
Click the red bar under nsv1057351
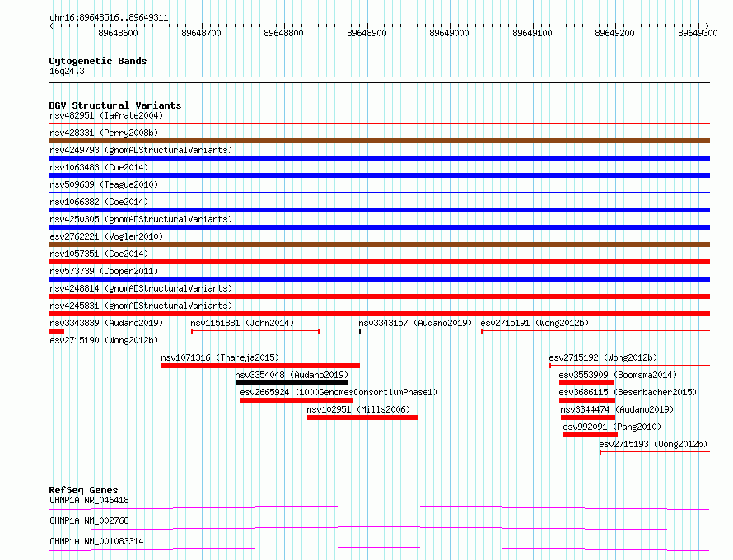pos(379,262)
